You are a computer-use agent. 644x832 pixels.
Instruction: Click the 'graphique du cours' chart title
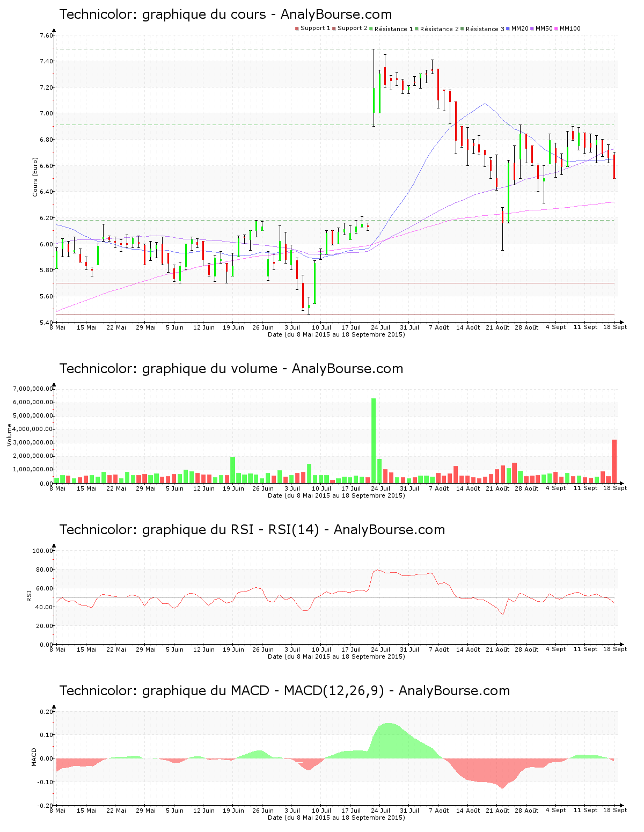(225, 14)
